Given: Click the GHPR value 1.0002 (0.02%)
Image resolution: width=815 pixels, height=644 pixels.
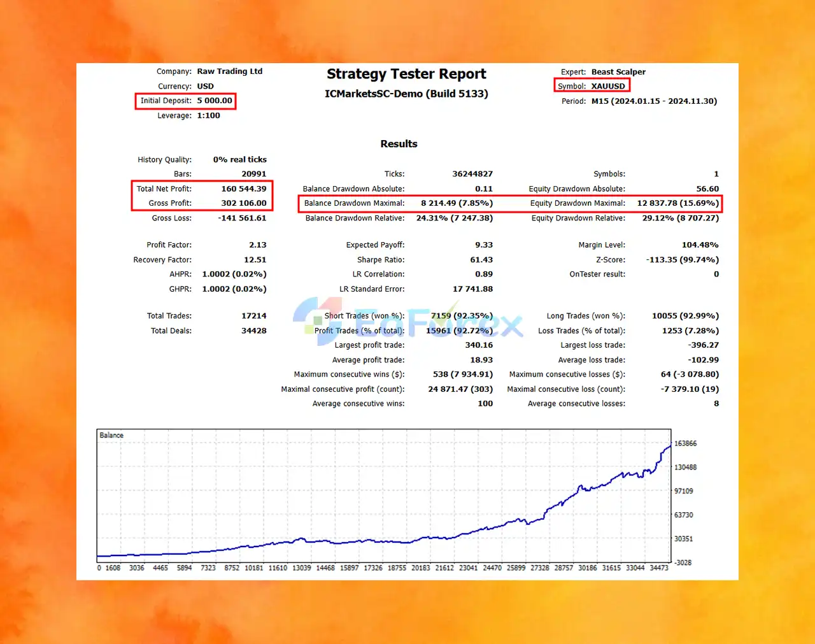Looking at the screenshot, I should tap(234, 289).
